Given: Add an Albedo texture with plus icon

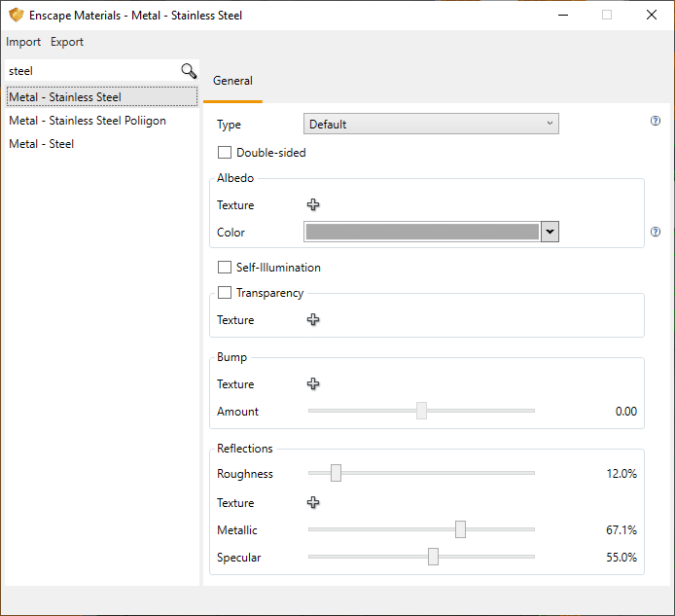Looking at the screenshot, I should click(313, 204).
